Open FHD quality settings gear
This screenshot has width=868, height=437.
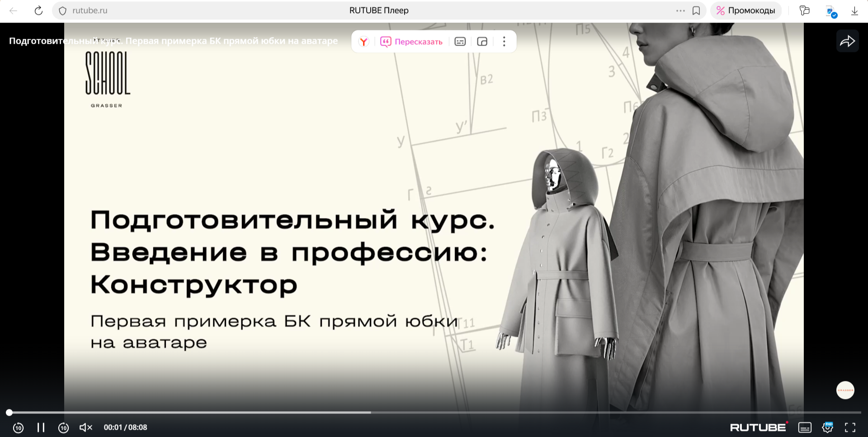coord(827,428)
